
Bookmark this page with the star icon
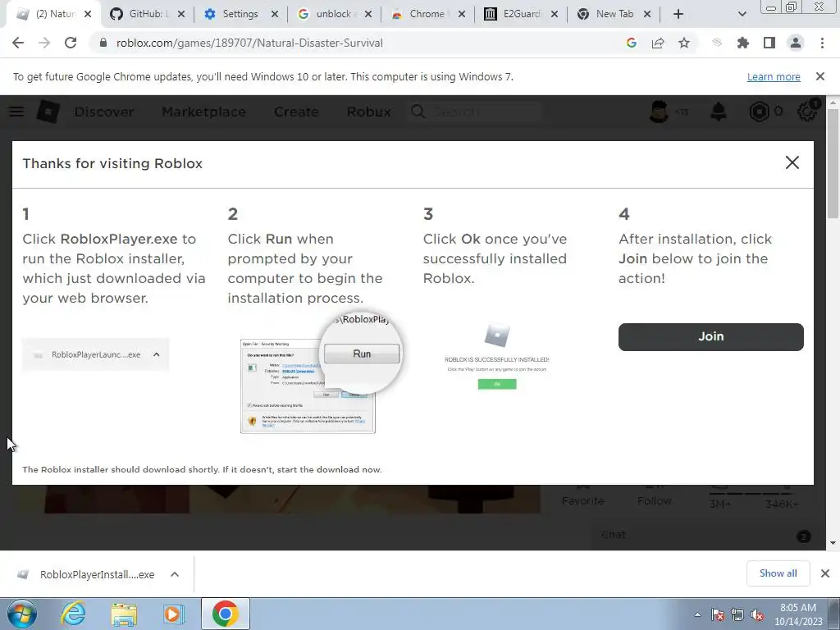[x=684, y=43]
